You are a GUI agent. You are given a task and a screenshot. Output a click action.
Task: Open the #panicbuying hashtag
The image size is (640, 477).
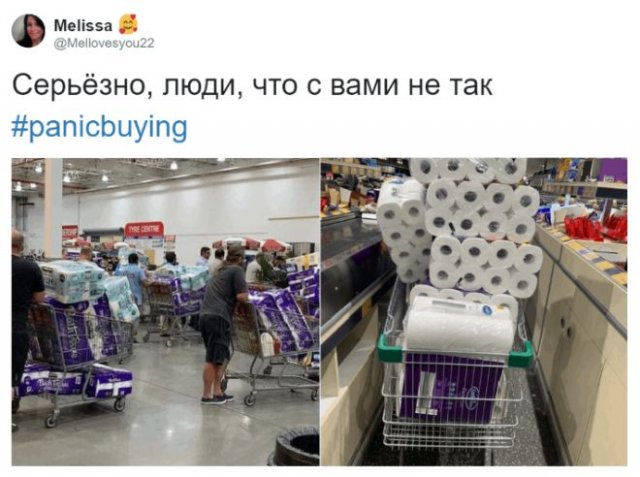[x=100, y=128]
